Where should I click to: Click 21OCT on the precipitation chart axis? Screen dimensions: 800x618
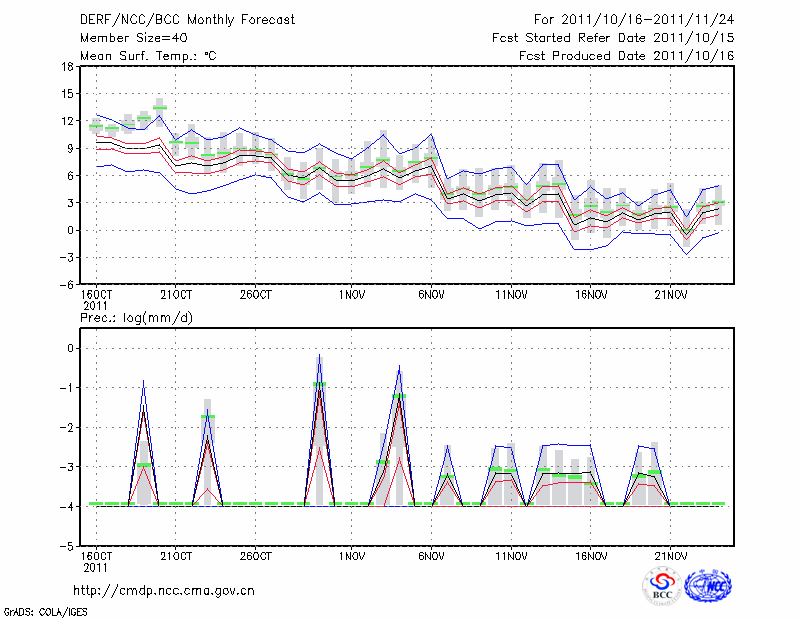pyautogui.click(x=176, y=556)
